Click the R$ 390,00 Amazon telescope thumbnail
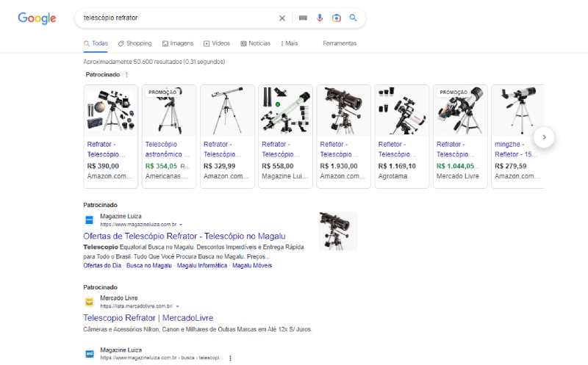The width and height of the screenshot is (588, 365). click(110, 110)
